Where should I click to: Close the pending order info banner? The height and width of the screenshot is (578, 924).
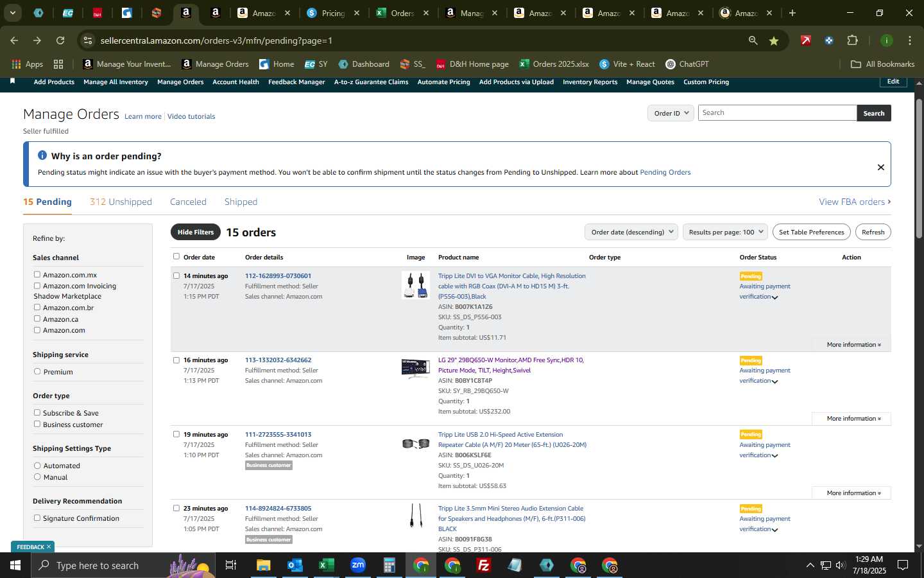(880, 167)
